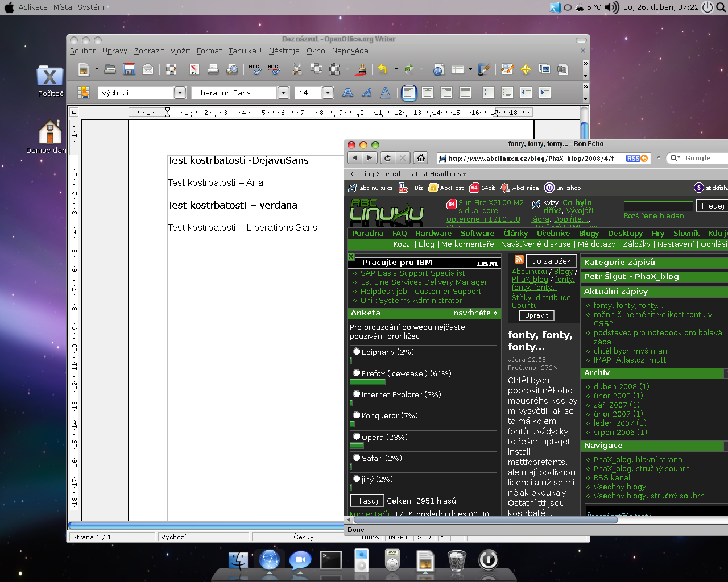Select jiný (2%) poll option
The width and height of the screenshot is (728, 582).
[357, 479]
